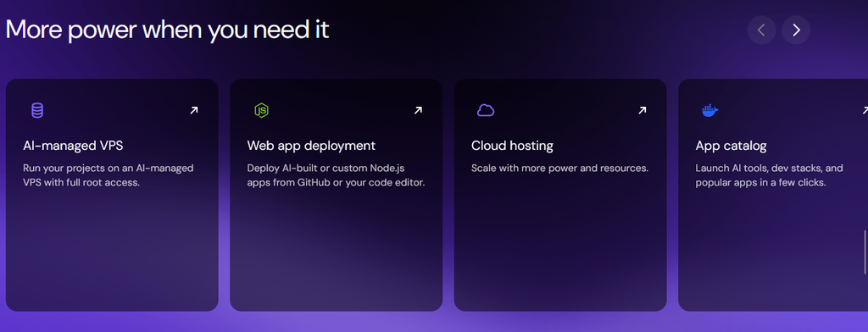Go to next carousel slide with right chevron
Image resolution: width=868 pixels, height=332 pixels.
click(x=796, y=30)
